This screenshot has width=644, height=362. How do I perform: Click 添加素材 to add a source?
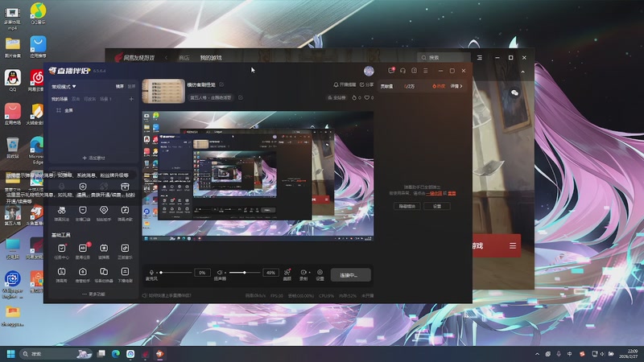(93, 158)
